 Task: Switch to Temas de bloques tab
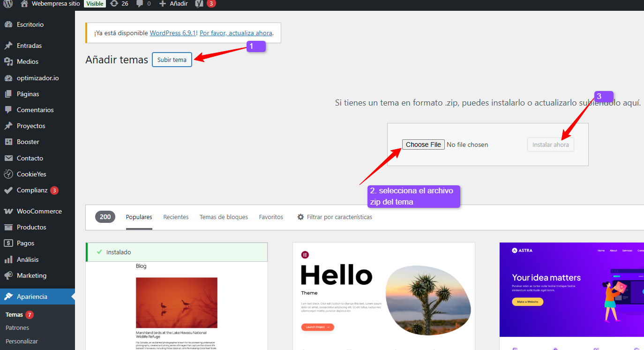224,217
